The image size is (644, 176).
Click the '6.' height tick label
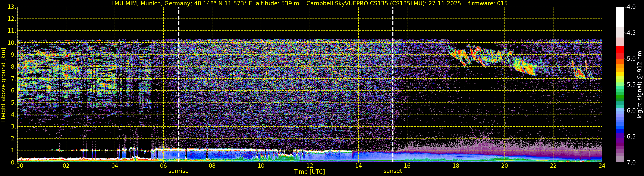[13, 91]
